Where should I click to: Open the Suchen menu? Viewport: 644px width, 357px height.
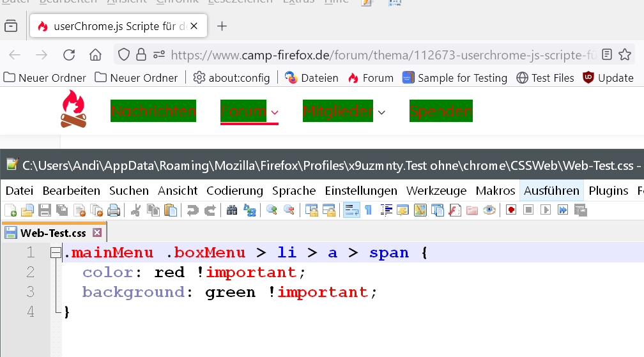(x=129, y=191)
